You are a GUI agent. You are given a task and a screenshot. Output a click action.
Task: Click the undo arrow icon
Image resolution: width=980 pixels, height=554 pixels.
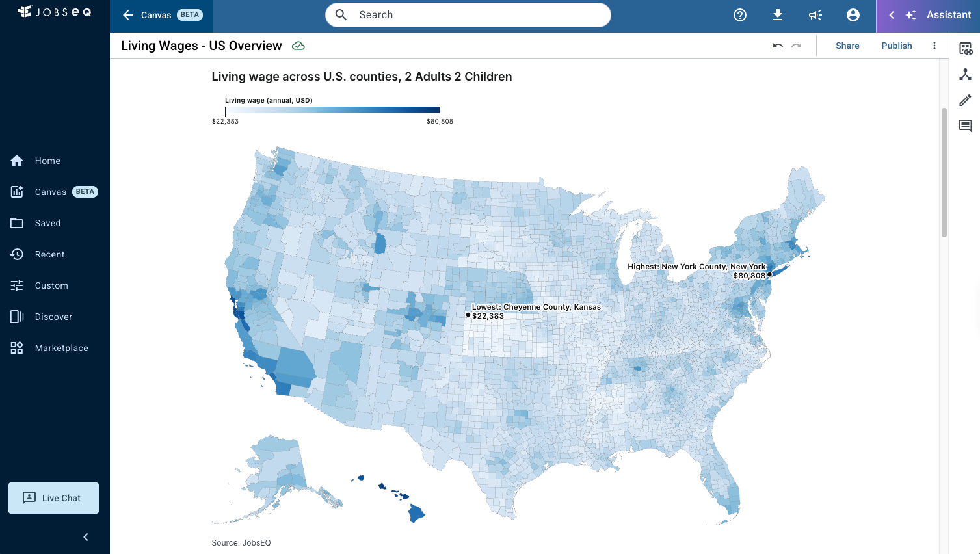(x=778, y=46)
